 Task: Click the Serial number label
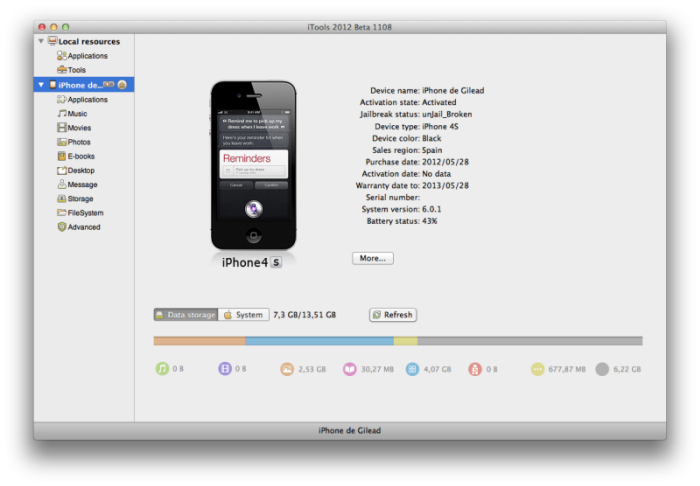[393, 198]
